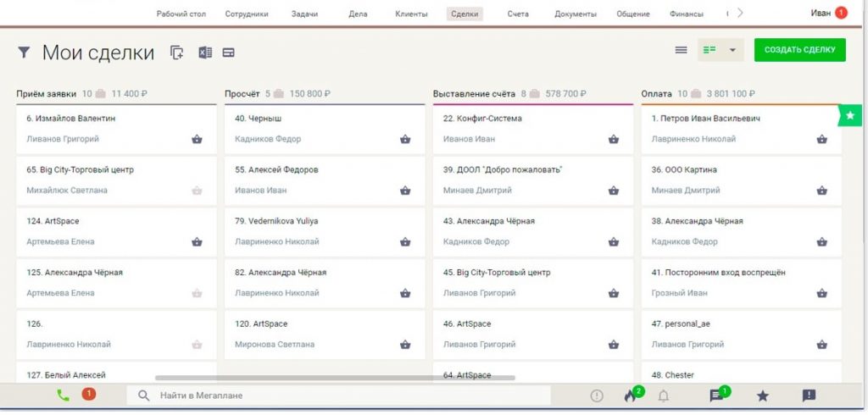Open favorites star in the bottom bar
The image size is (868, 415).
pos(762,396)
